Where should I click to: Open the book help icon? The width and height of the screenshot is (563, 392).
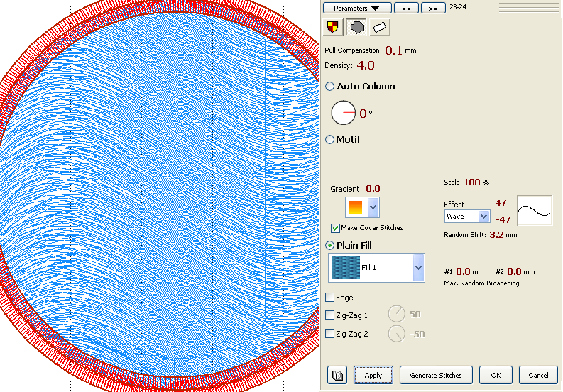coord(337,375)
